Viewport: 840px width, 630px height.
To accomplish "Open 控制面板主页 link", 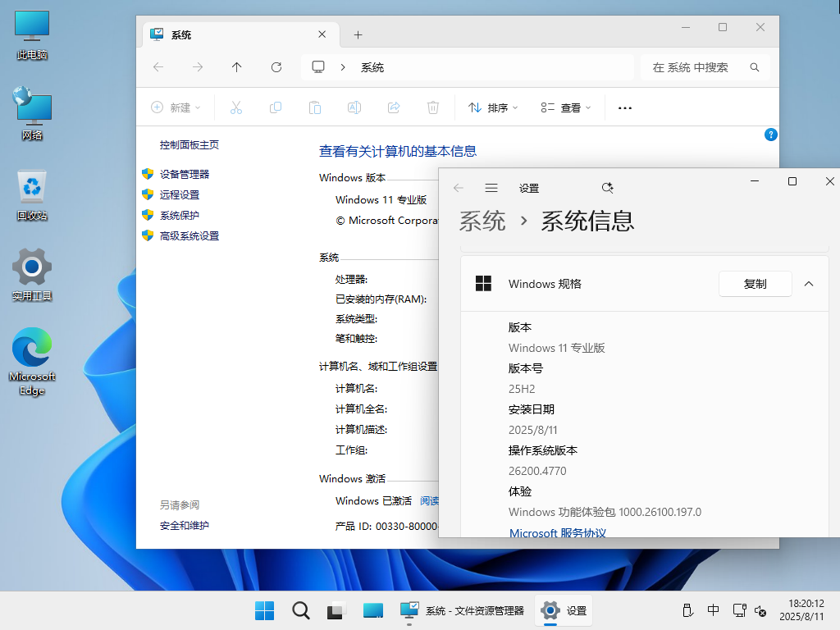I will (189, 144).
